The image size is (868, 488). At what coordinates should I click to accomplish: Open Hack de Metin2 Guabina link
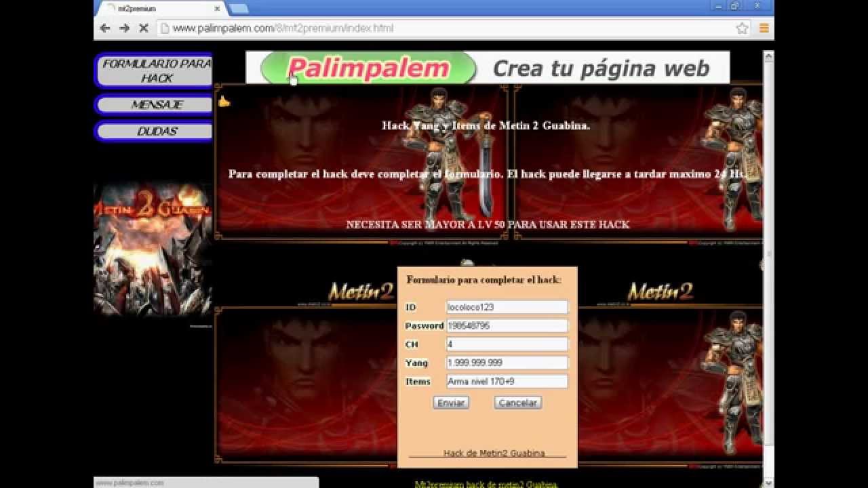click(x=494, y=453)
